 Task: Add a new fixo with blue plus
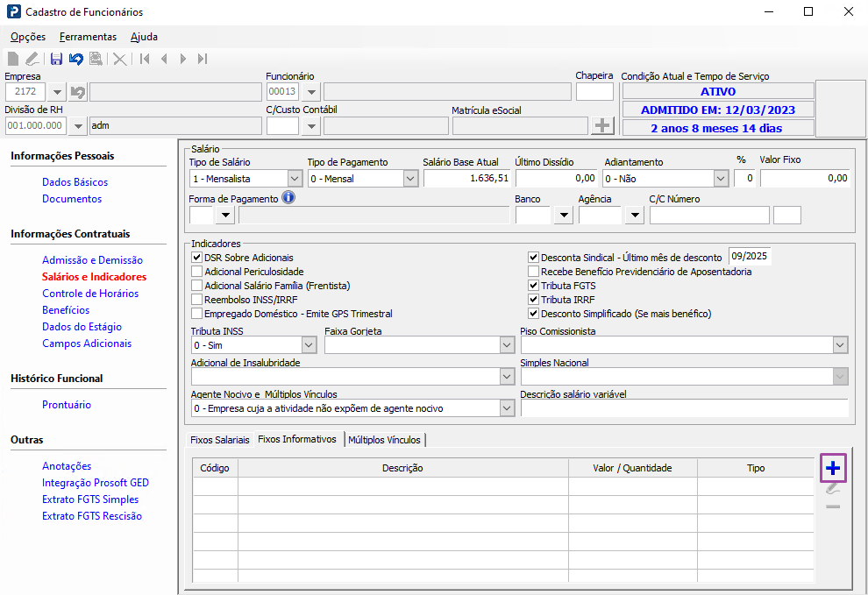(833, 468)
